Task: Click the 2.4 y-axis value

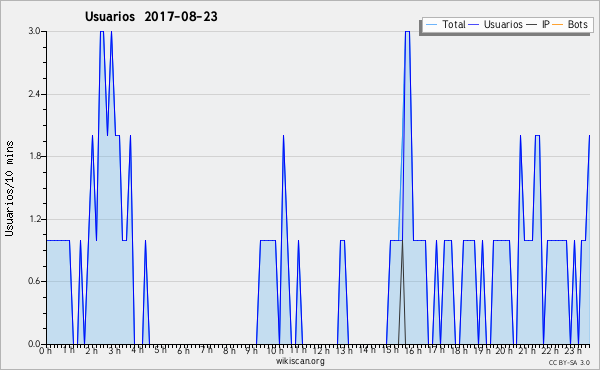Action: coord(34,94)
